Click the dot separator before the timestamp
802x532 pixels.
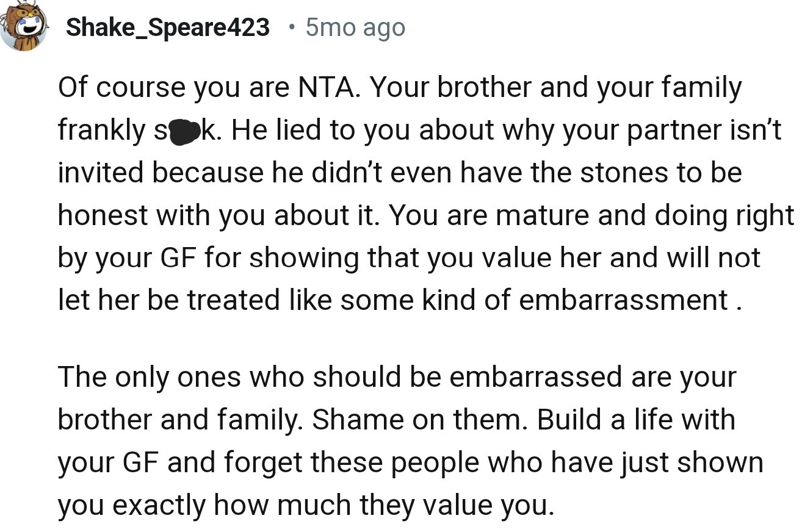tap(294, 27)
